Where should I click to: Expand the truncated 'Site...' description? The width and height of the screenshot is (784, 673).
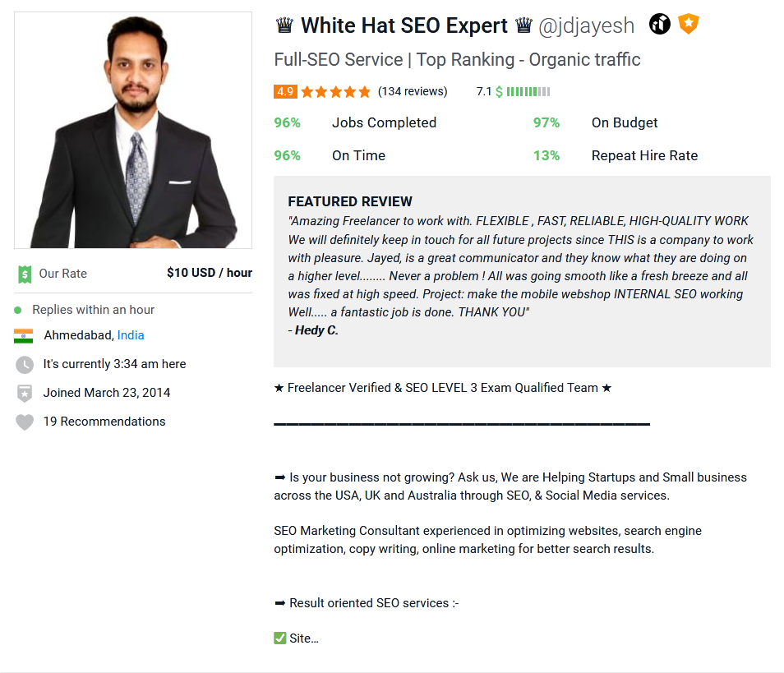[304, 638]
